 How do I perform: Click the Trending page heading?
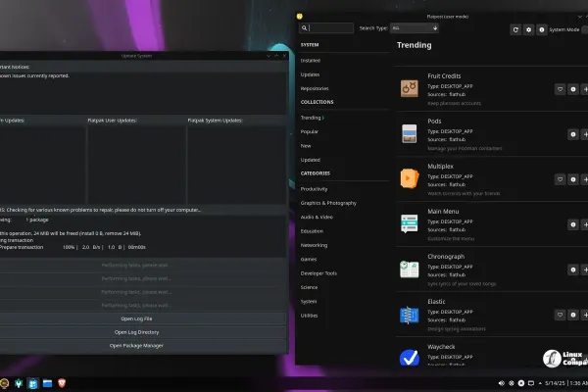[x=414, y=45]
